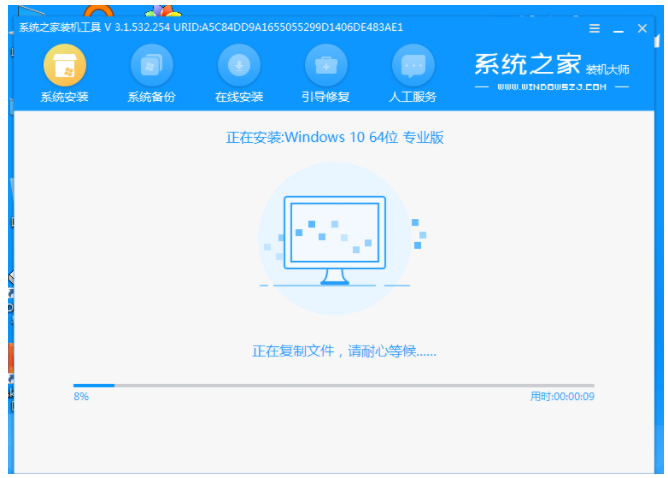Click the install progress bar
668x478 pixels.
(334, 386)
